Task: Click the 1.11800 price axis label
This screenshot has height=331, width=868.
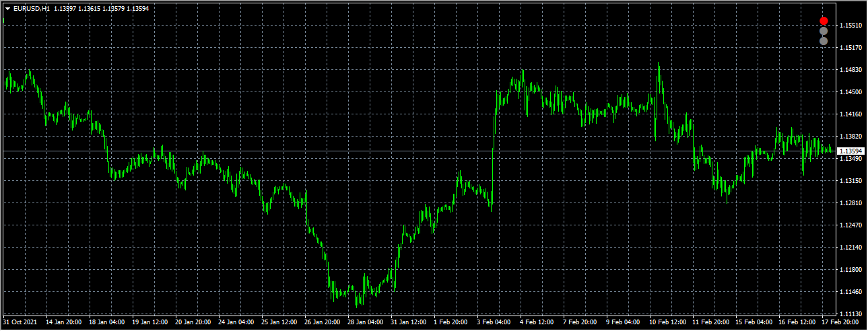Action: point(850,270)
